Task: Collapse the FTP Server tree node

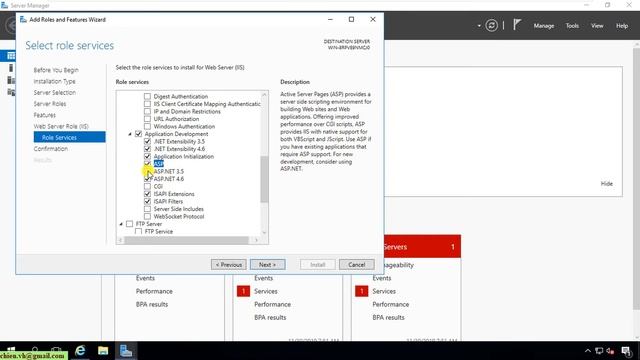Action: 121,224
